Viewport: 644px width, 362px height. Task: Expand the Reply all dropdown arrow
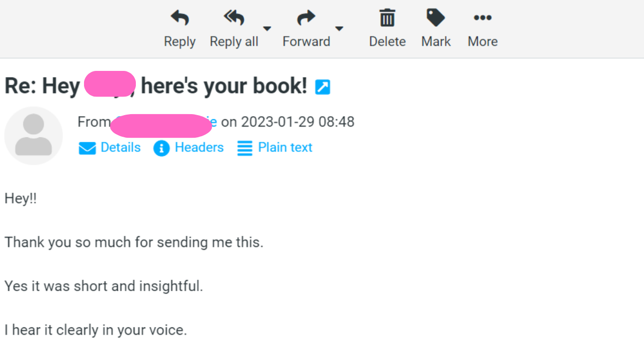point(267,29)
